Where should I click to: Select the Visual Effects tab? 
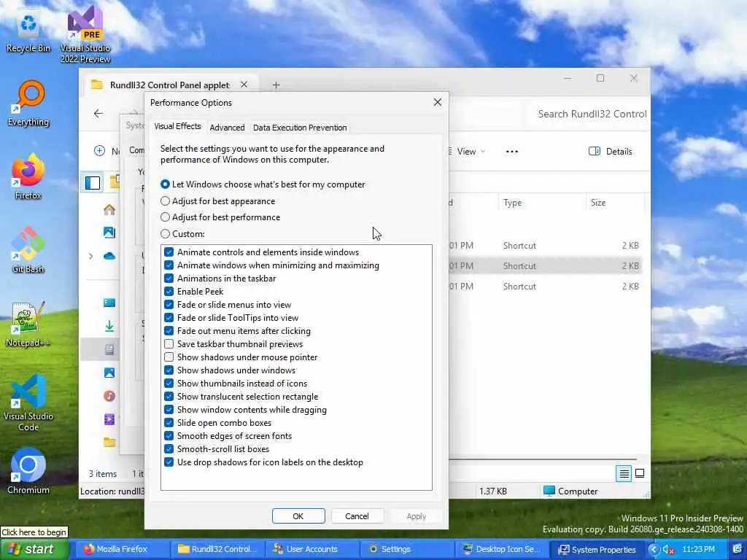point(178,126)
